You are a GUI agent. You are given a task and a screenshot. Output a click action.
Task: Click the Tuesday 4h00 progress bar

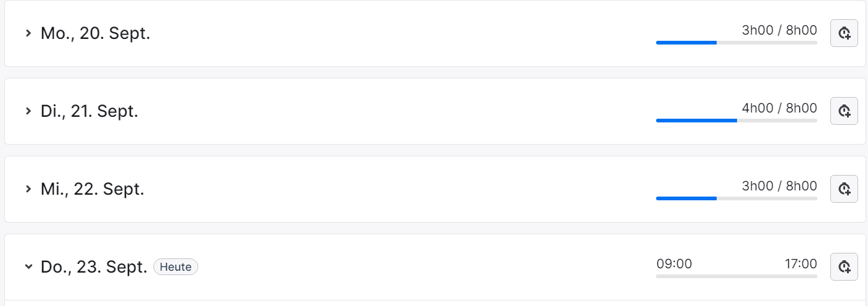click(x=736, y=121)
